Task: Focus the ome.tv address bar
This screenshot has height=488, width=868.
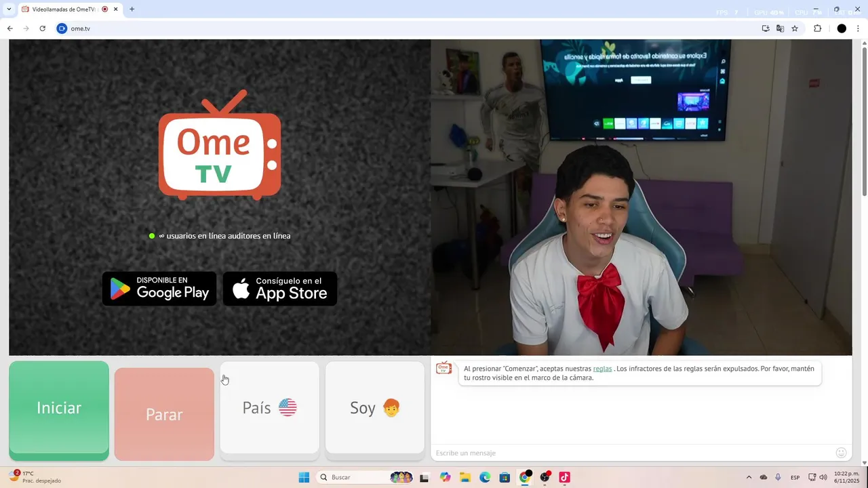Action: [407, 28]
